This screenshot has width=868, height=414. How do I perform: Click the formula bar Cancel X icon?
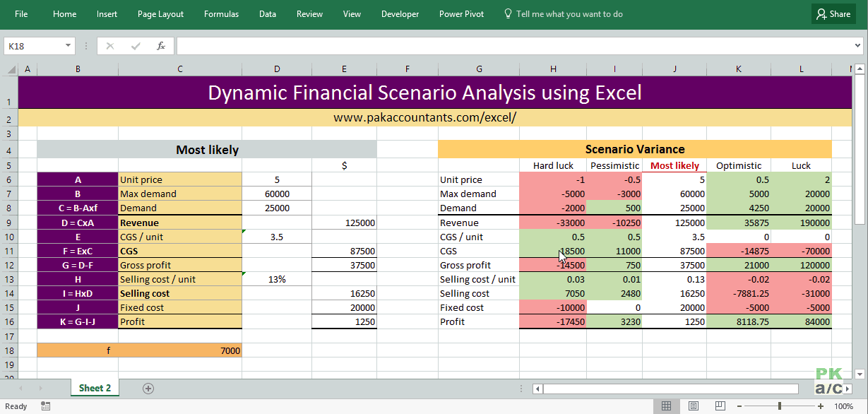pyautogui.click(x=109, y=46)
